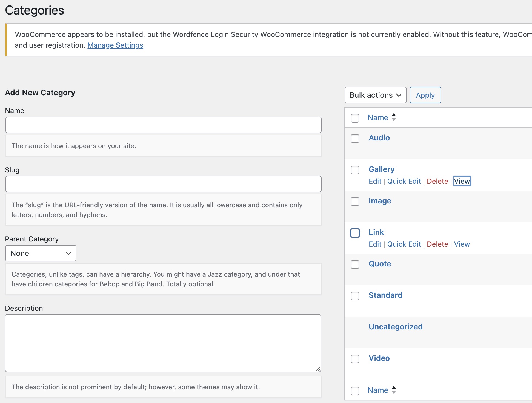Click into the Description textarea

point(163,343)
